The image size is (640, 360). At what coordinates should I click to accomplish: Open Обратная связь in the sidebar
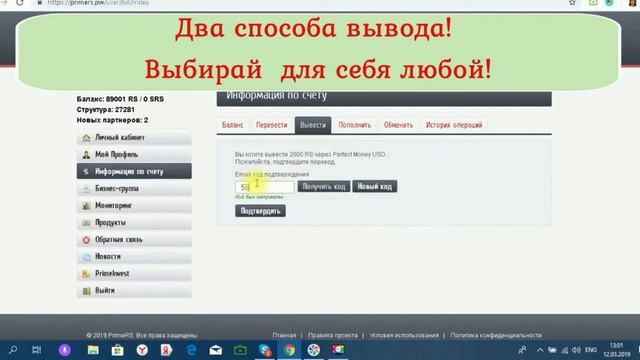point(134,240)
